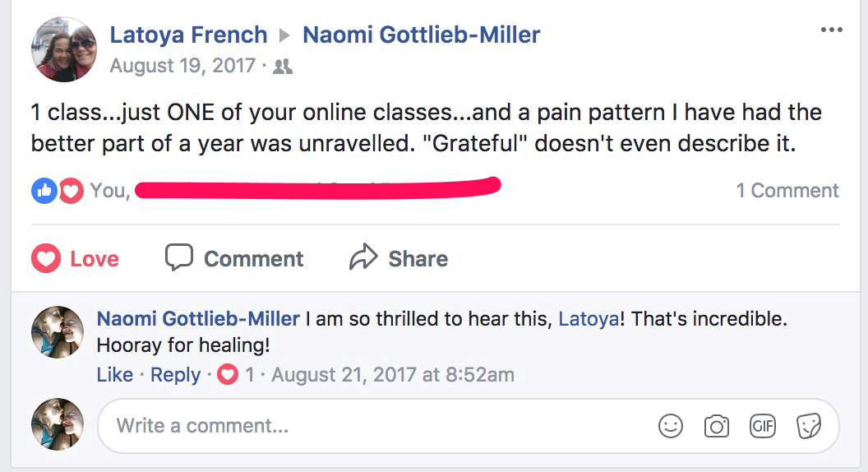868x472 pixels.
Task: Click the camera photo attach icon
Action: coord(717,426)
